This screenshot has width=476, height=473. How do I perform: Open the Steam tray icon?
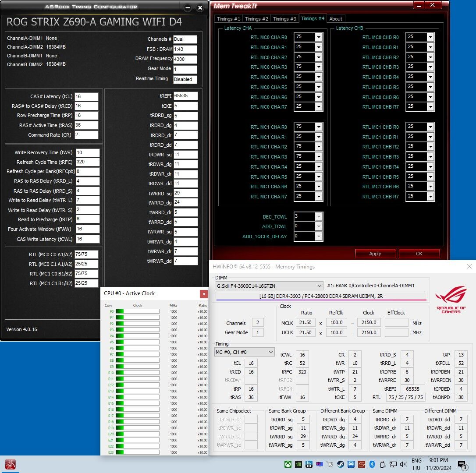pos(340,464)
